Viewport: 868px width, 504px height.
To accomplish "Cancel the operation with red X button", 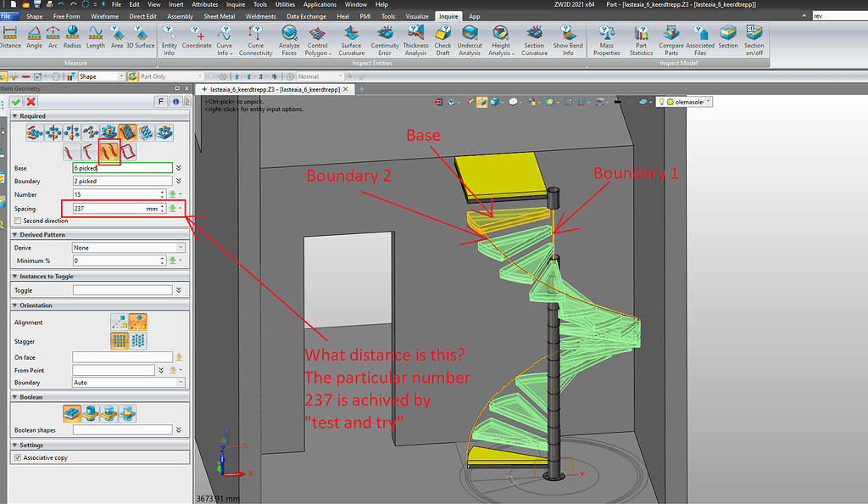I will point(31,102).
